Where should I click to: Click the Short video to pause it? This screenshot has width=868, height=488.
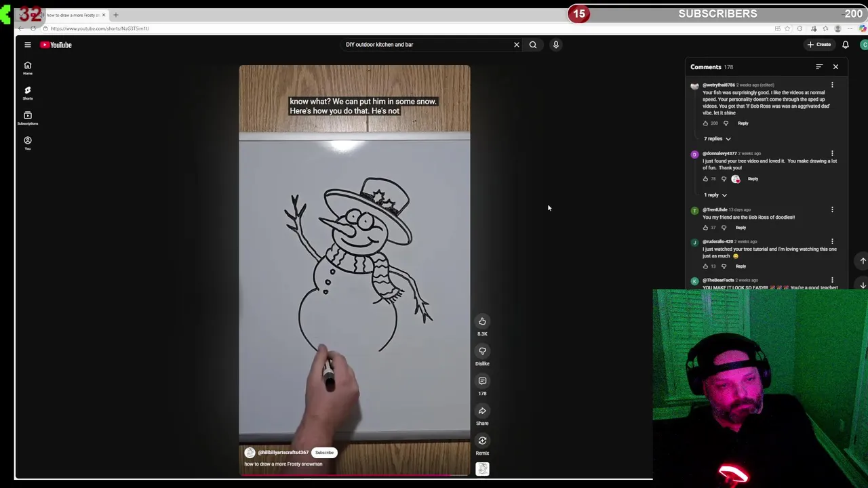tap(354, 271)
